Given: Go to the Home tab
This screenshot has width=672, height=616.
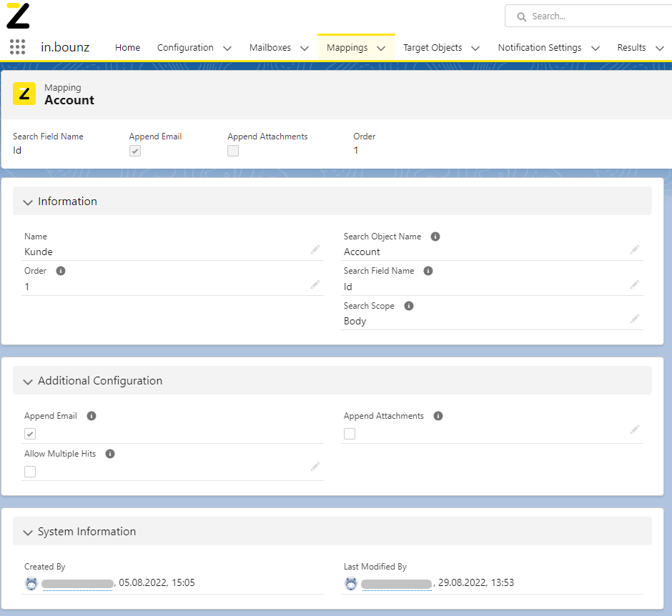Looking at the screenshot, I should [127, 48].
